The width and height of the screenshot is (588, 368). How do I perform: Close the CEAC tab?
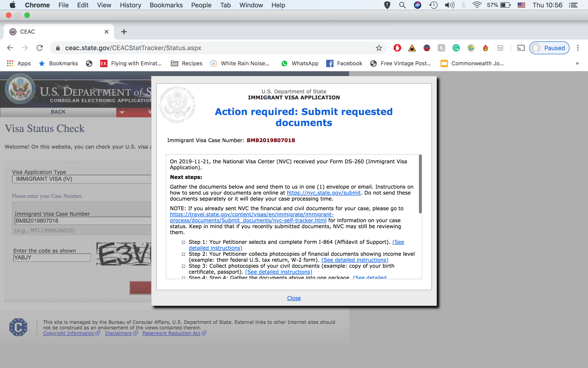[x=106, y=32]
